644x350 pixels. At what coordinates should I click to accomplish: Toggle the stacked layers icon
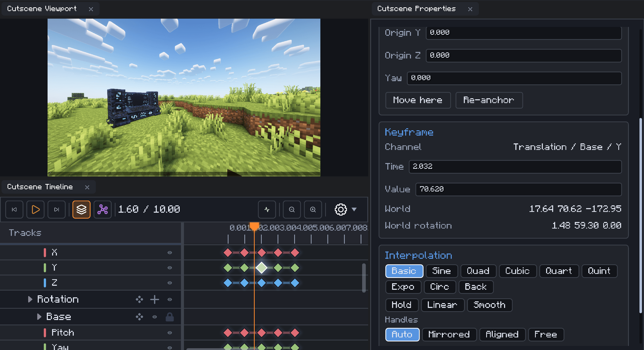(81, 209)
